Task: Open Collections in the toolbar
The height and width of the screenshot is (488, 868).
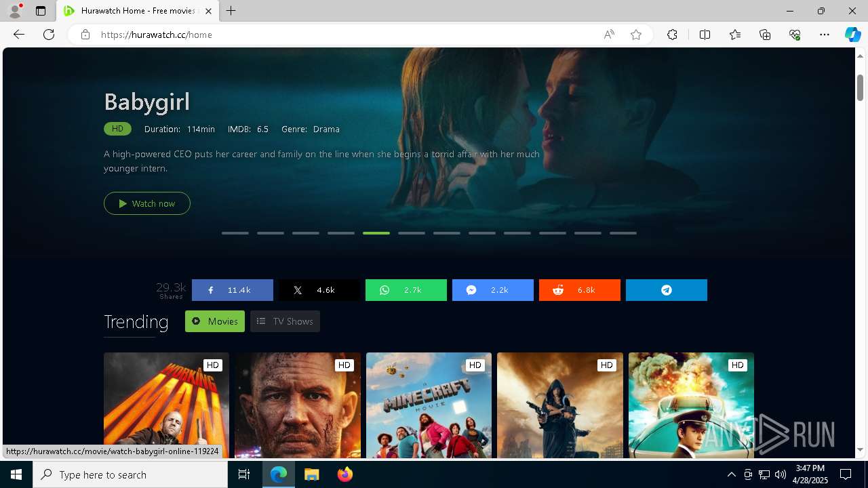Action: coord(765,35)
